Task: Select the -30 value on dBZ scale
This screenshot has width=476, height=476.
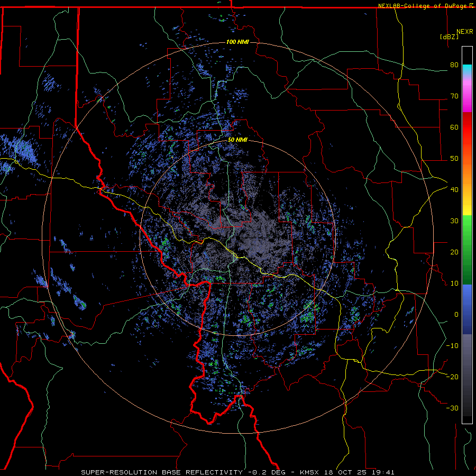Action: [x=452, y=408]
